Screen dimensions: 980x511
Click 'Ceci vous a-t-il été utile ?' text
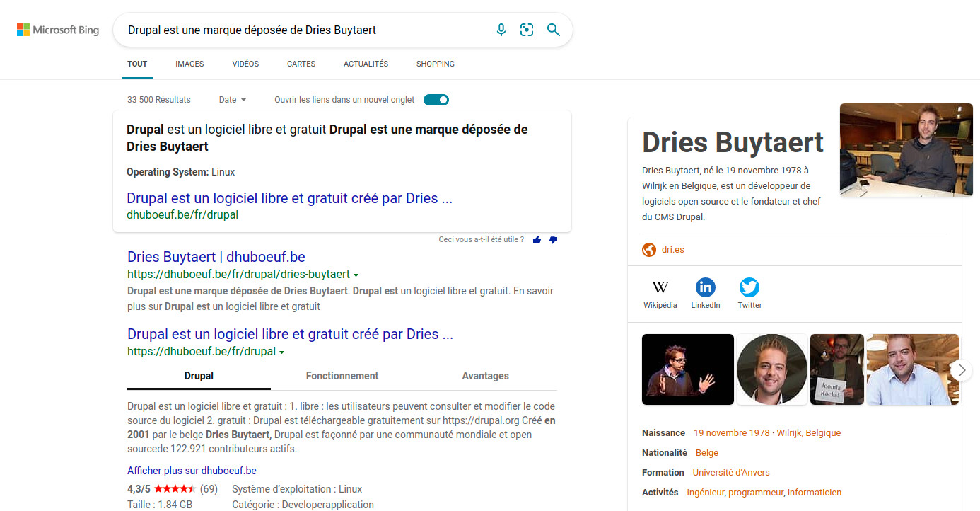(x=482, y=240)
